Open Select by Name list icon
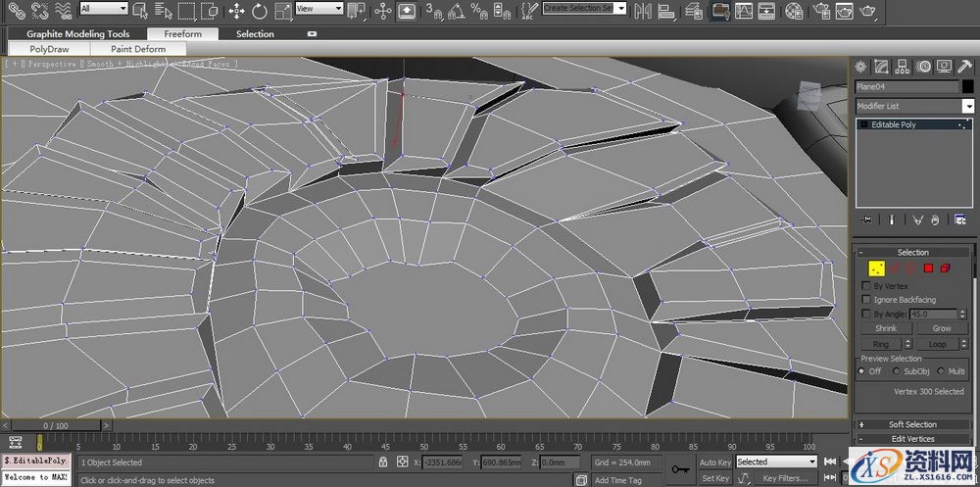Viewport: 980px width, 487px height. tap(163, 10)
